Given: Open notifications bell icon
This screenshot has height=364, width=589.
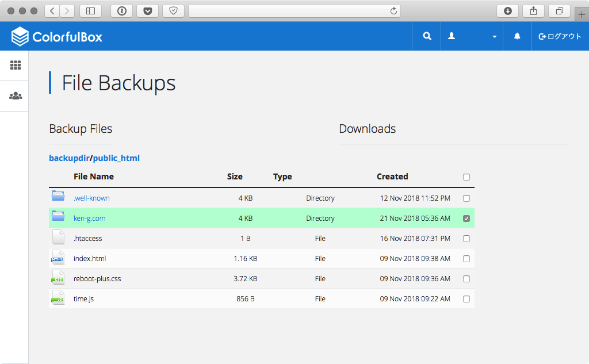Looking at the screenshot, I should pos(517,36).
